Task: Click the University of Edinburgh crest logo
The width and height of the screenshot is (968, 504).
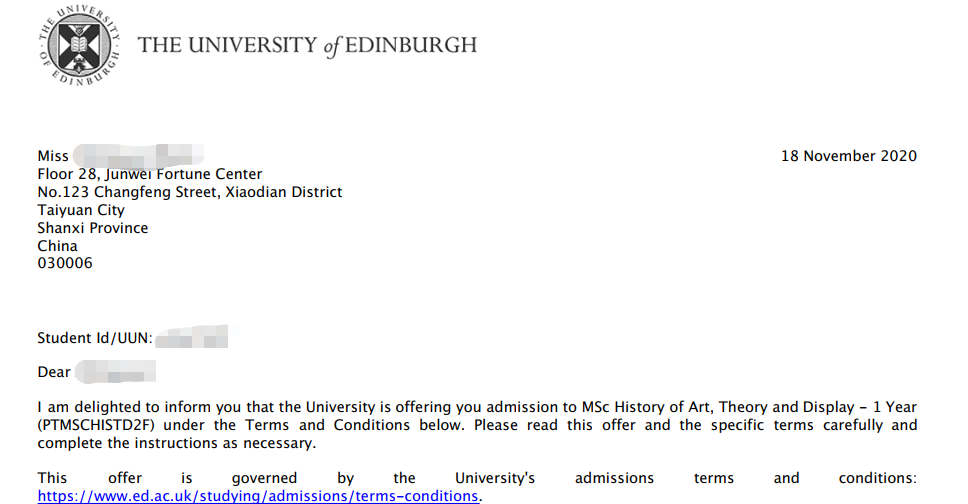Action: click(x=78, y=45)
